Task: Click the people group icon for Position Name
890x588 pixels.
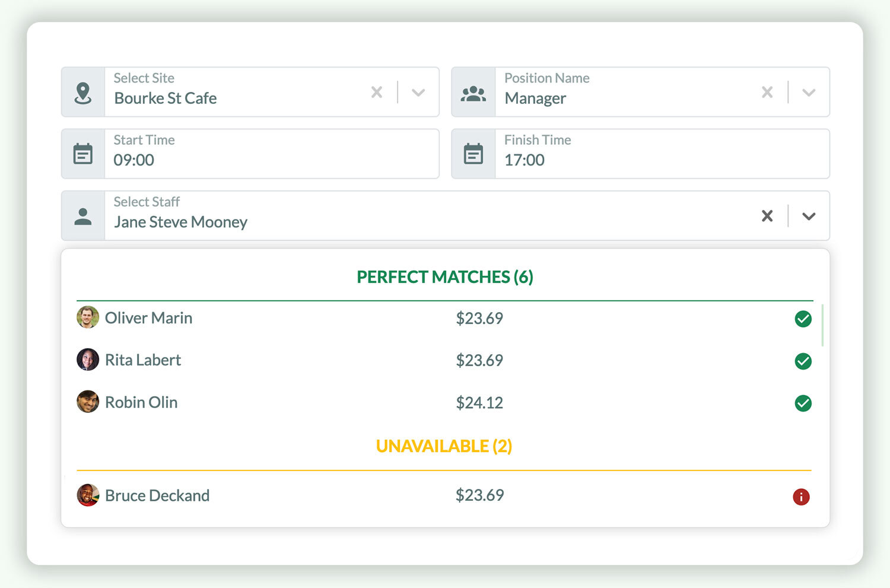Action: [x=473, y=93]
